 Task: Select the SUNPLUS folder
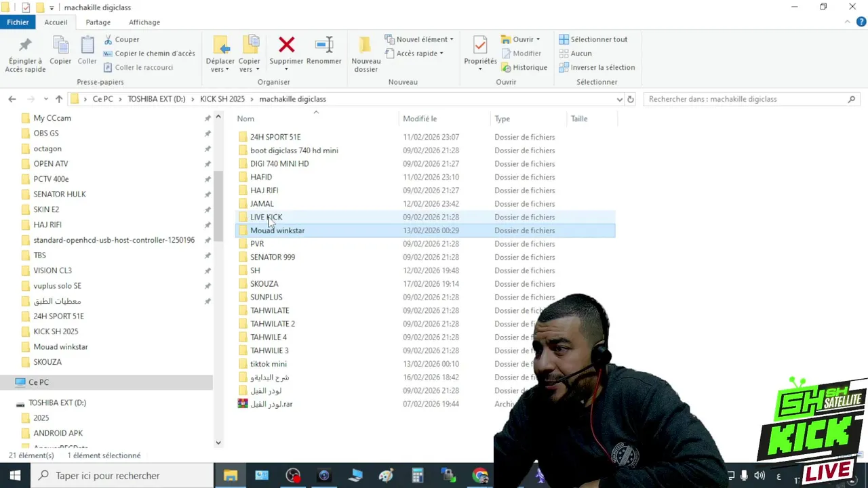tap(266, 297)
